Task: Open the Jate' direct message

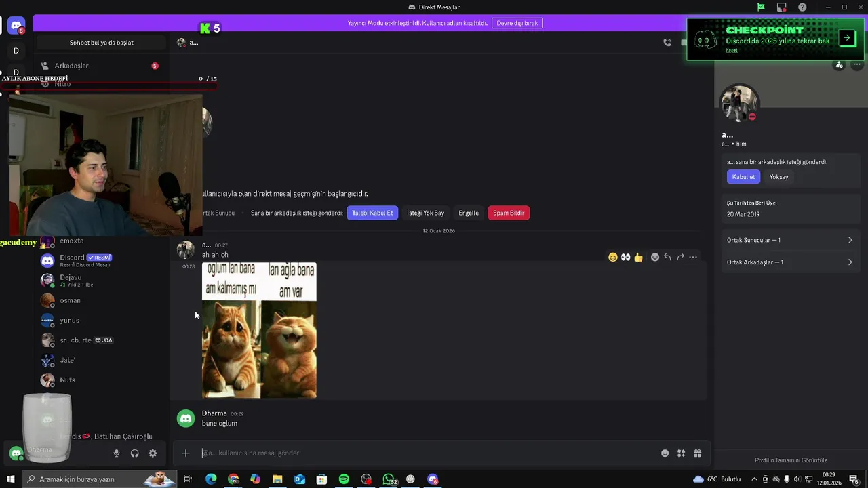Action: pyautogui.click(x=100, y=360)
